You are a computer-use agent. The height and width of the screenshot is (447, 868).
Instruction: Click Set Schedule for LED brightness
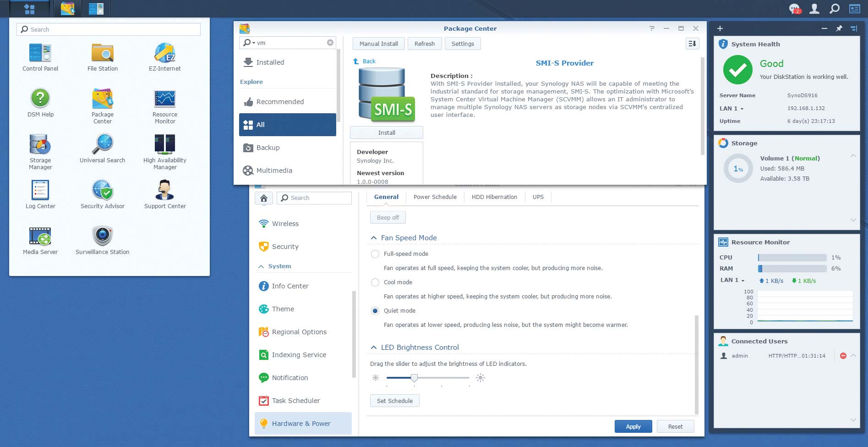point(395,401)
